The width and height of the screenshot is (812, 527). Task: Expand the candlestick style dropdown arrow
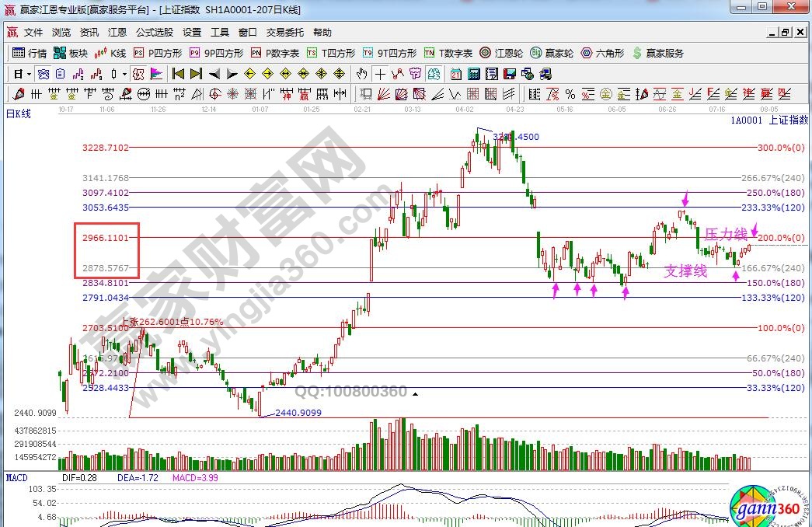tap(124, 74)
